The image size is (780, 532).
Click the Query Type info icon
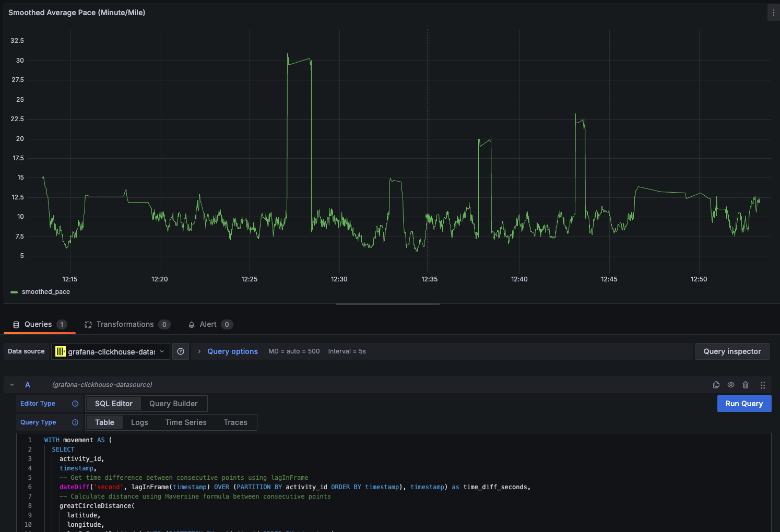(x=75, y=422)
